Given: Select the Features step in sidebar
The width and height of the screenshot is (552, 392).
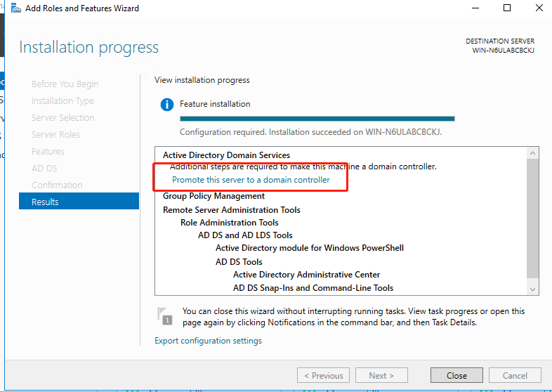Looking at the screenshot, I should (x=48, y=152).
